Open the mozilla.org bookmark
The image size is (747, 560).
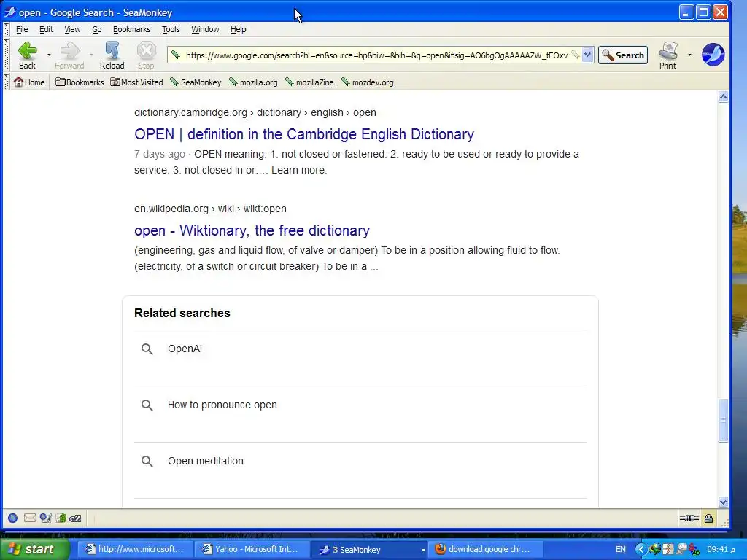click(253, 82)
